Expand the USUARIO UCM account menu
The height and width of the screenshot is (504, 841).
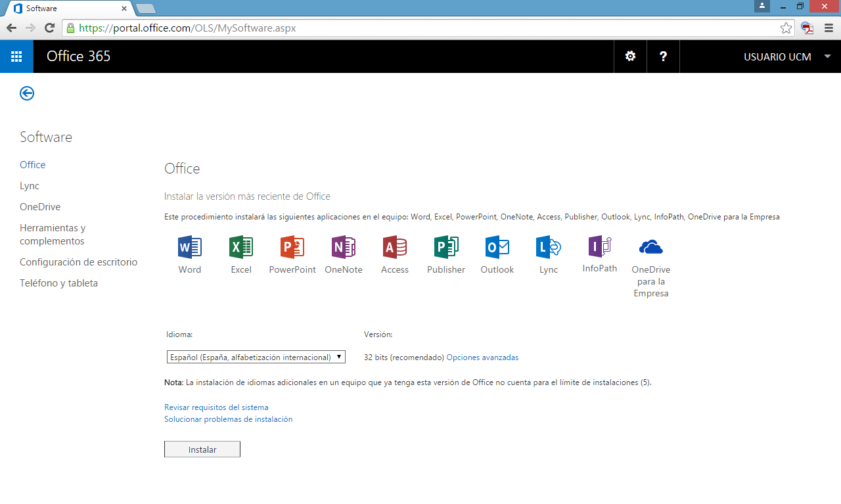click(788, 57)
